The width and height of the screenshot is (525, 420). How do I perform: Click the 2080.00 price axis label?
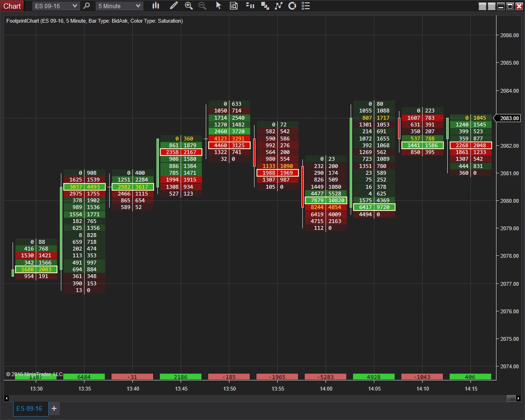(x=509, y=201)
